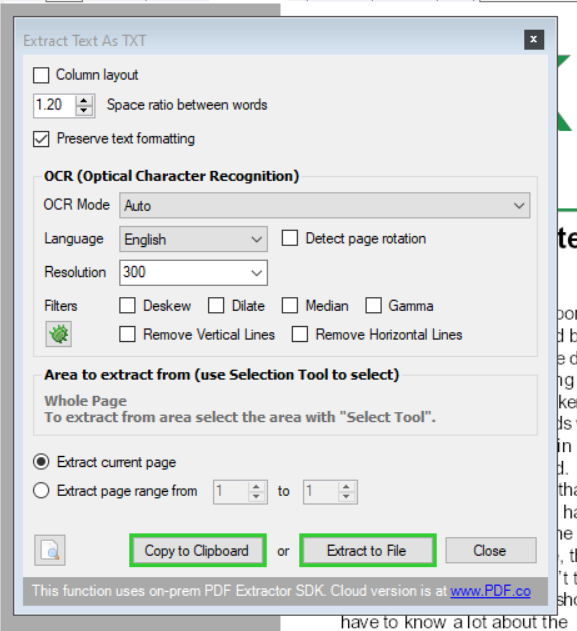Screen dimensions: 577x631
Task: Enable Remove Vertical Lines
Action: point(127,334)
